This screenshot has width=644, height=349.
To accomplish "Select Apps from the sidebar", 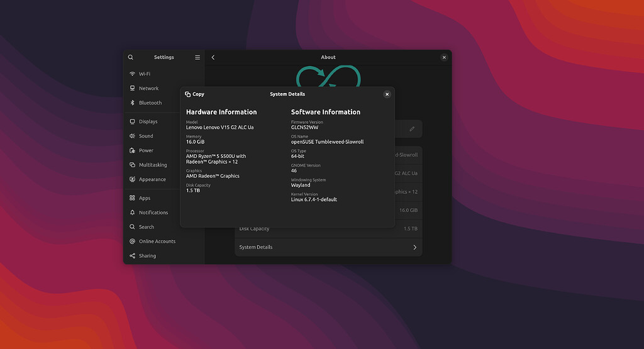I will (x=145, y=198).
